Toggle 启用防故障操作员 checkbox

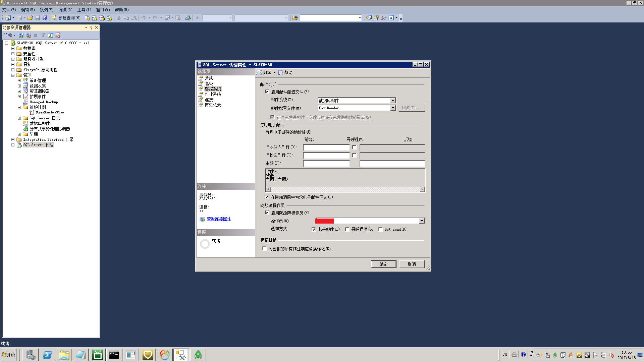[267, 213]
